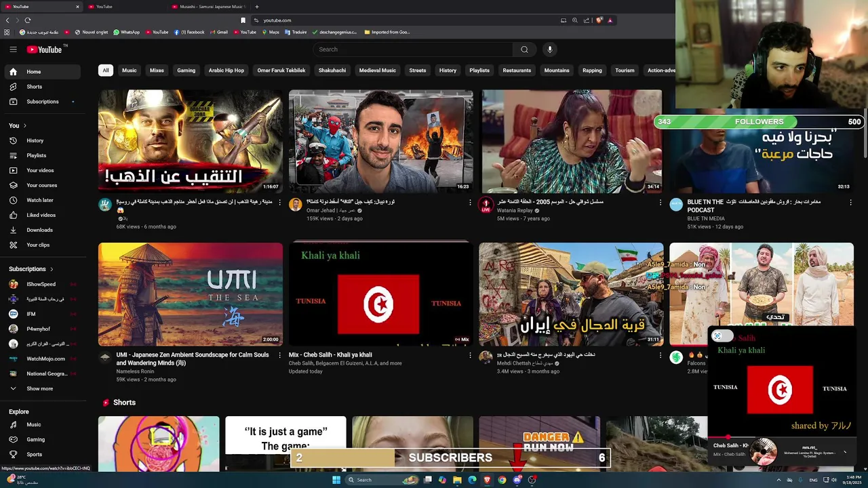
Task: Open volume control in system tray
Action: (833, 480)
